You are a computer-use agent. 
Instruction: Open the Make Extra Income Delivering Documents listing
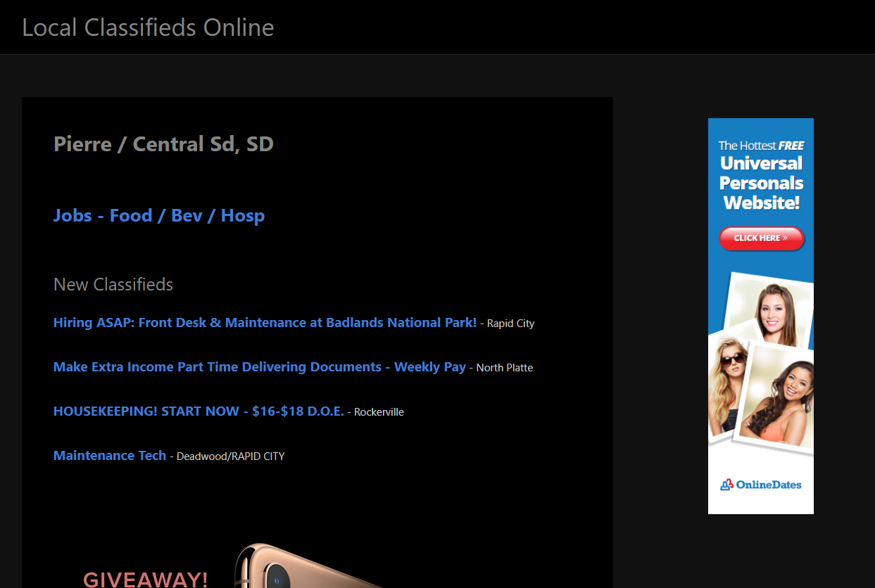(x=260, y=367)
